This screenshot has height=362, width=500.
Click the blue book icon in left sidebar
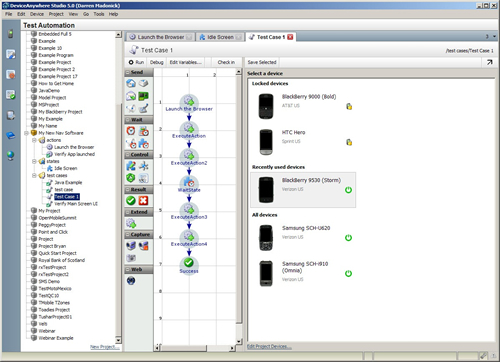point(11,135)
